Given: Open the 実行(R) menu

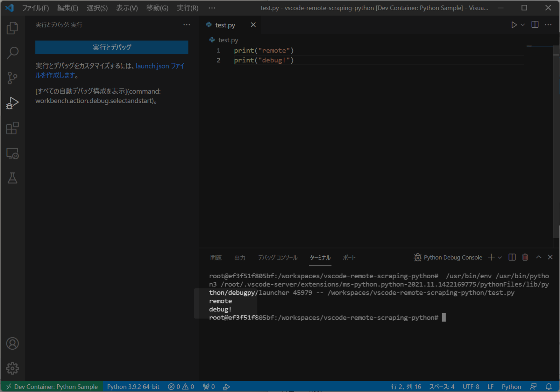Looking at the screenshot, I should pos(187,8).
